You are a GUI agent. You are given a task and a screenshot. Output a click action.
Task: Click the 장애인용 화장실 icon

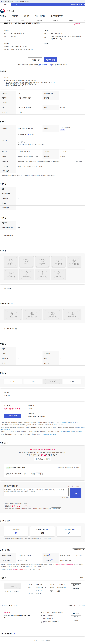(52, 315)
